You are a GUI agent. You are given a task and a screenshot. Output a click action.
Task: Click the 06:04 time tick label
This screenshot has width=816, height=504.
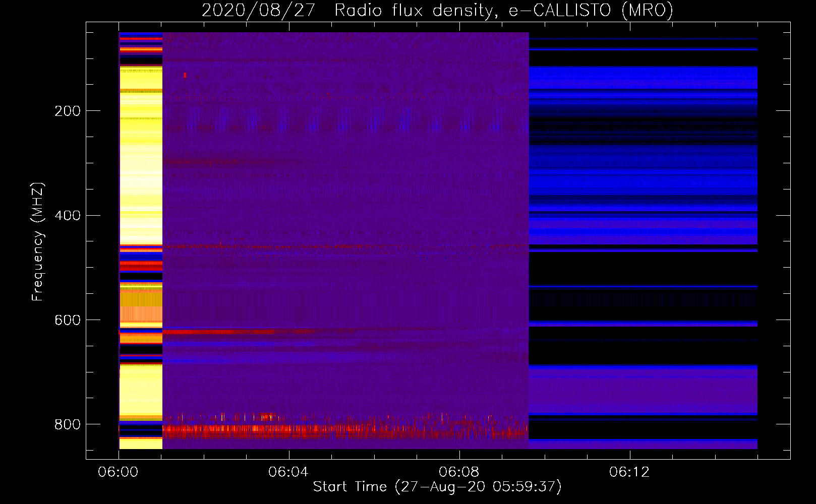(288, 472)
